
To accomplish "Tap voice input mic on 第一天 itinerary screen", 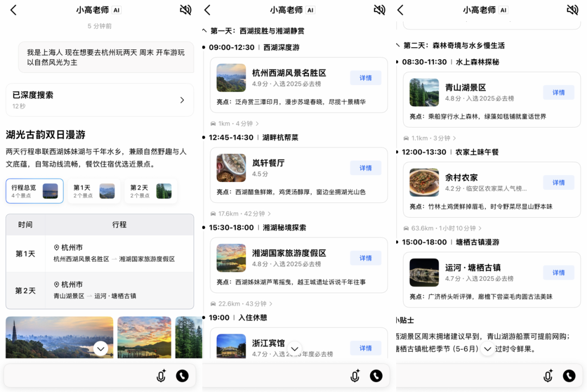I will (x=355, y=376).
